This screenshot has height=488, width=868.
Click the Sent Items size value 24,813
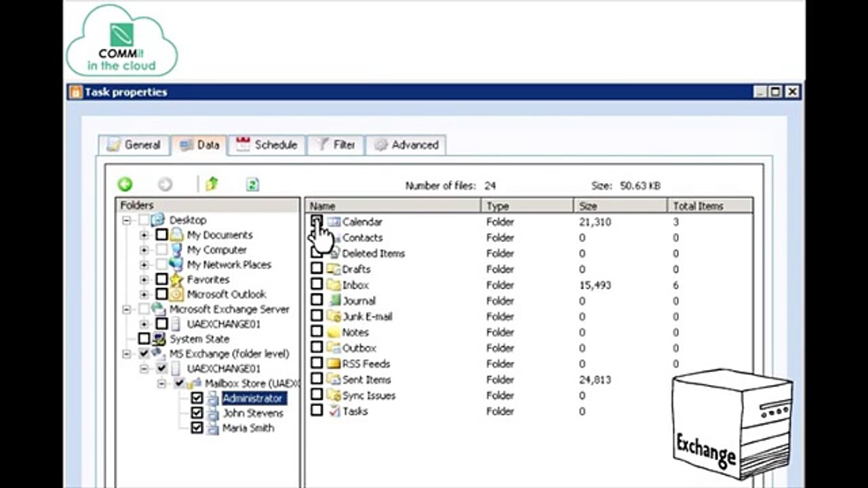(595, 380)
